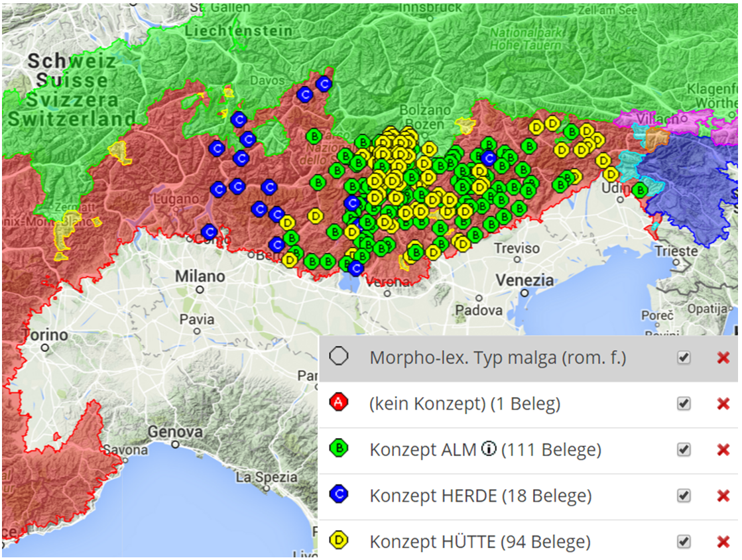Image resolution: width=742 pixels, height=560 pixels.
Task: Hide the (kein Konzept) layer via checkbox
Action: pyautogui.click(x=684, y=404)
